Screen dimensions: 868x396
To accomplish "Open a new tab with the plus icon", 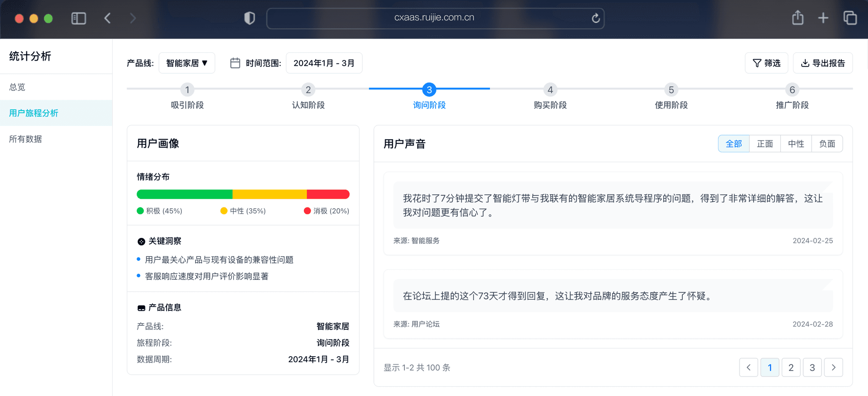I will point(823,18).
